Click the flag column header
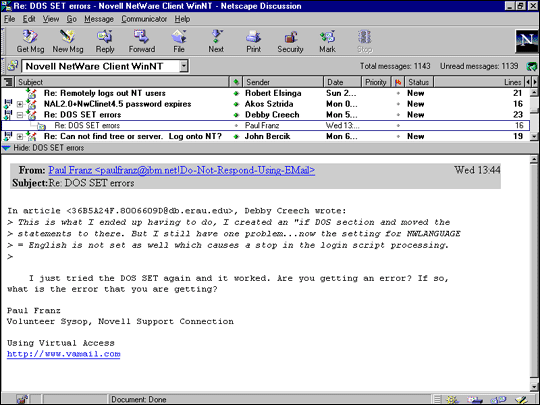This screenshot has height=405, width=540. point(398,82)
